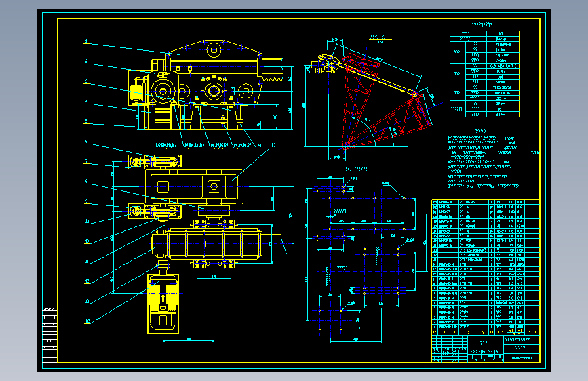Select callout number 1 label
Image resolution: width=588 pixels, height=381 pixels.
click(86, 41)
